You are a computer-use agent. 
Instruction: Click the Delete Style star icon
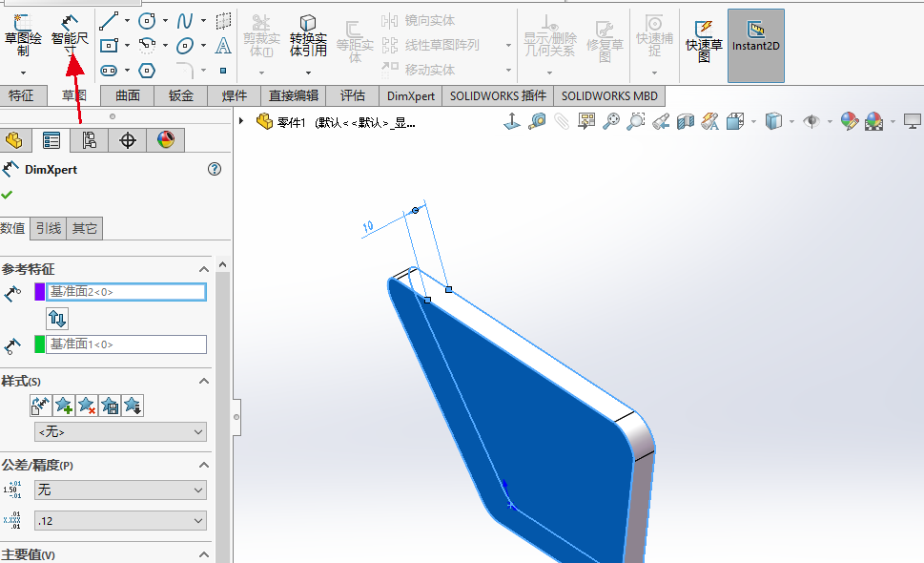point(88,406)
